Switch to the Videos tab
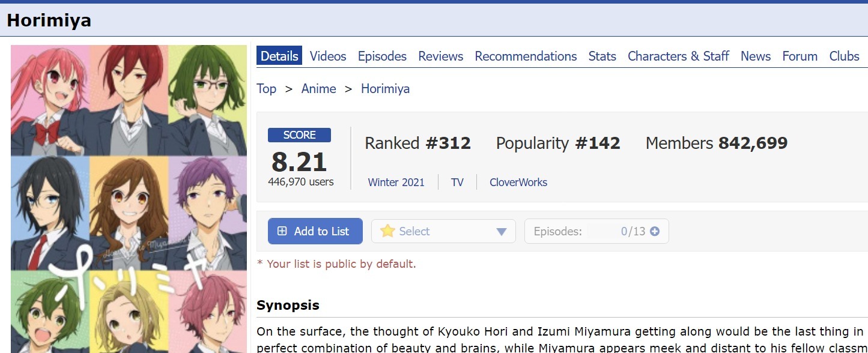 (328, 56)
